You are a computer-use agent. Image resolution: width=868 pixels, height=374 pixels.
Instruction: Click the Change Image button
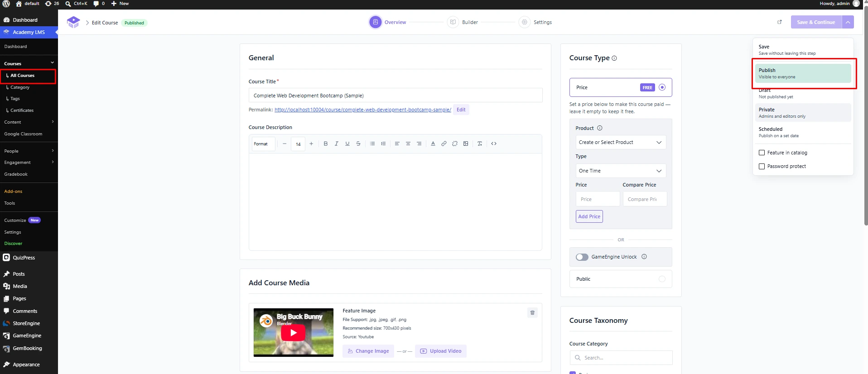pos(368,351)
